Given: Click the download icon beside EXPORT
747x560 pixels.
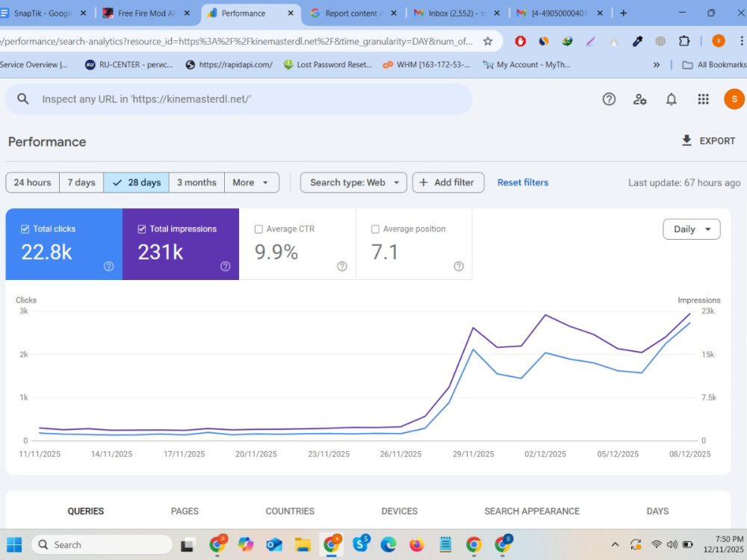Looking at the screenshot, I should pos(686,140).
